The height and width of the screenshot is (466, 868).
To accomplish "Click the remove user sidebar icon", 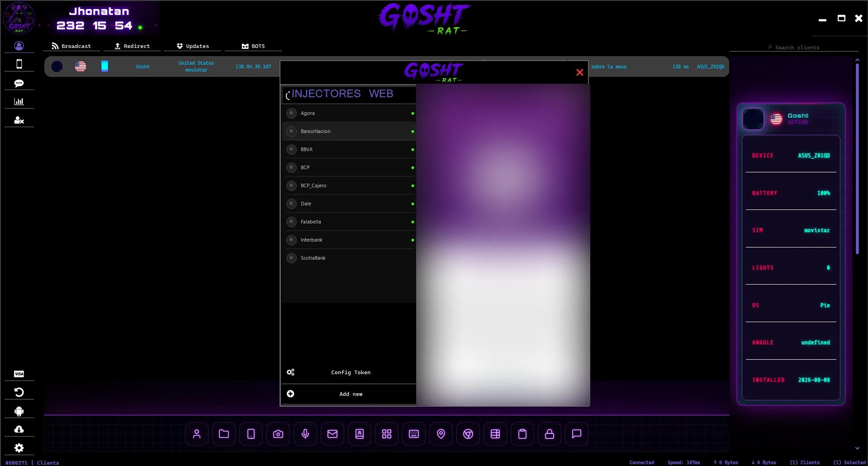I will [19, 120].
